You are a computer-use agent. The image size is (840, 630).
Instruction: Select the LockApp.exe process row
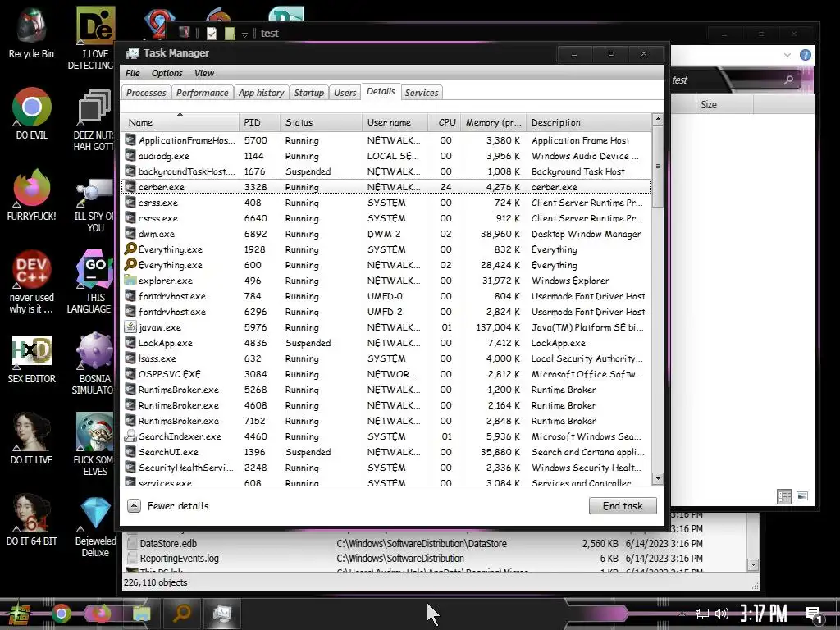(x=386, y=343)
